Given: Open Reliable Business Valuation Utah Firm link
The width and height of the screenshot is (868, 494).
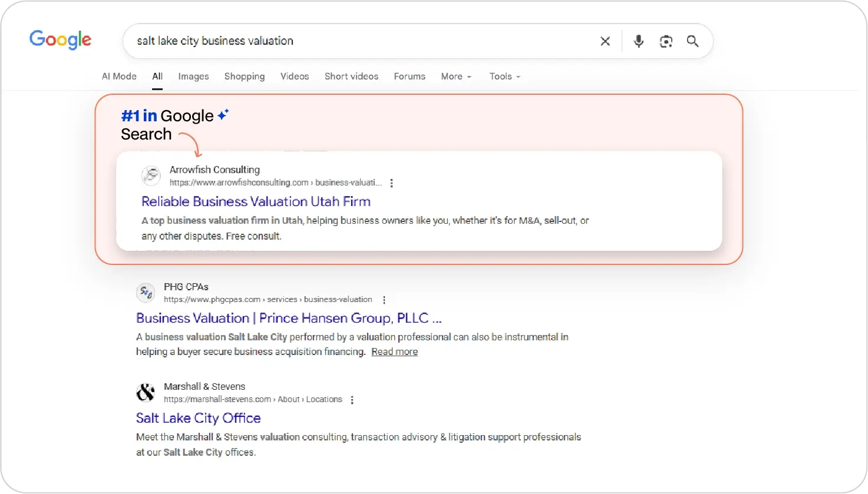Looking at the screenshot, I should coord(256,201).
